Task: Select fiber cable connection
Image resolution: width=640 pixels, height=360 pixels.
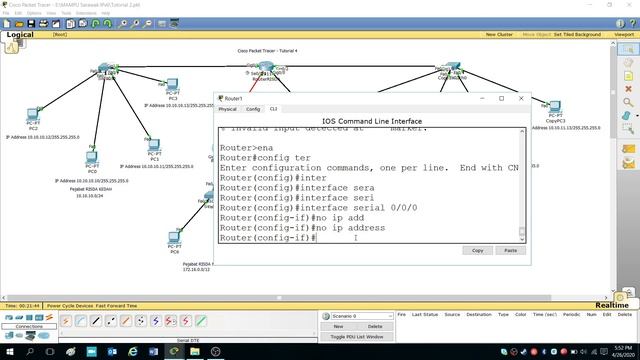Action: [126, 321]
